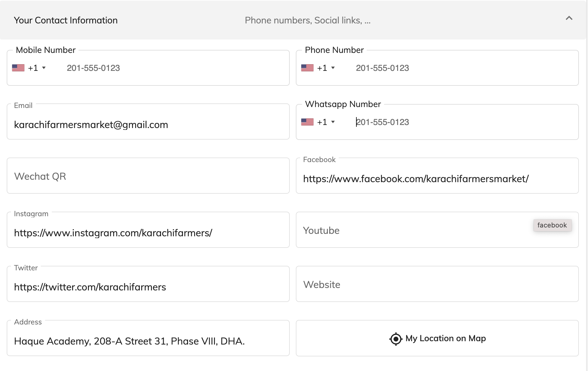This screenshot has width=588, height=371.
Task: Open Whatsapp Number country code dropdown arrow
Action: coord(333,122)
